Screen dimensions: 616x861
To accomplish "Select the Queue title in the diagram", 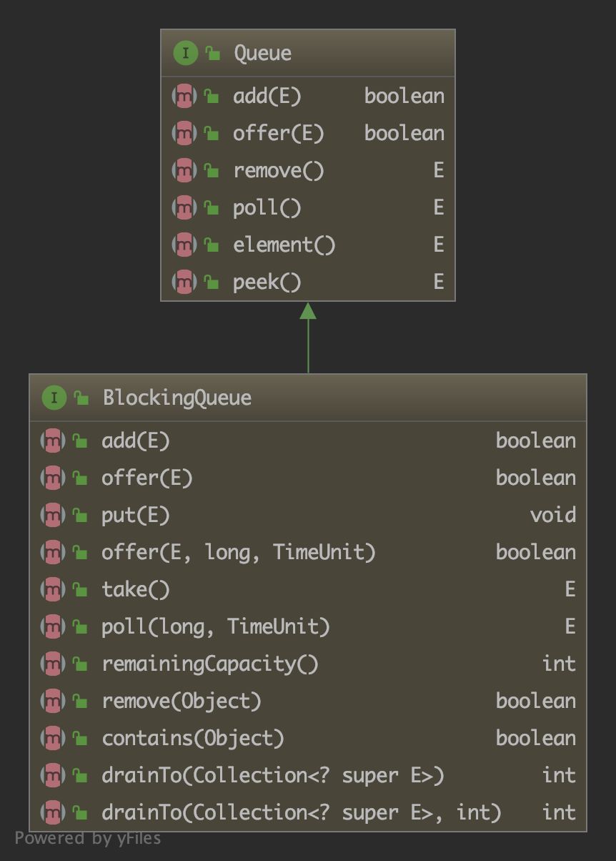I will [262, 52].
